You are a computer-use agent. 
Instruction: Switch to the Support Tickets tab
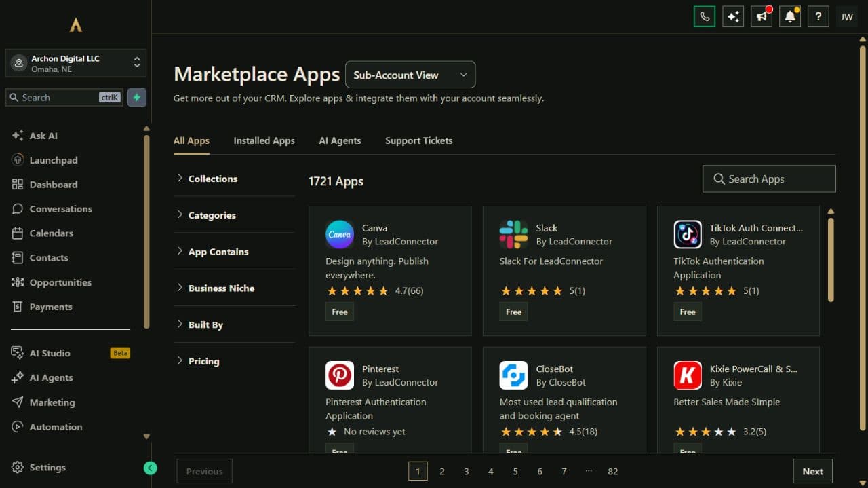(418, 140)
